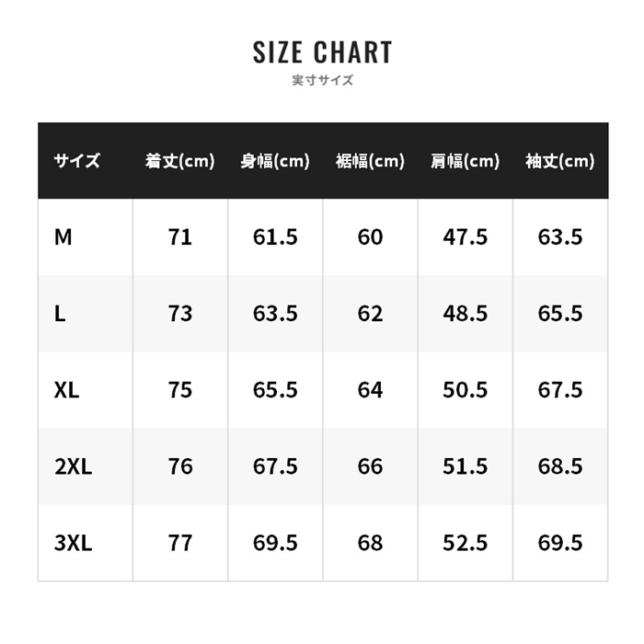Select the サイズ column header
This screenshot has width=644, height=644.
coord(76,161)
